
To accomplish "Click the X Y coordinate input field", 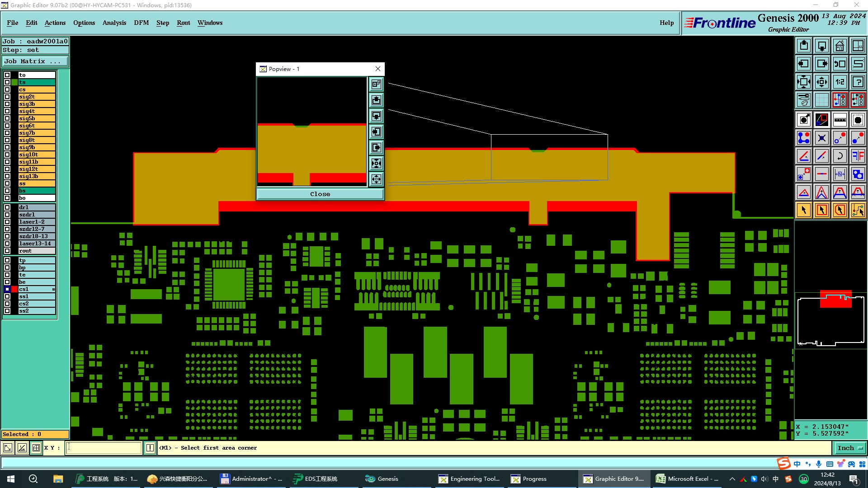I will pos(104,448).
